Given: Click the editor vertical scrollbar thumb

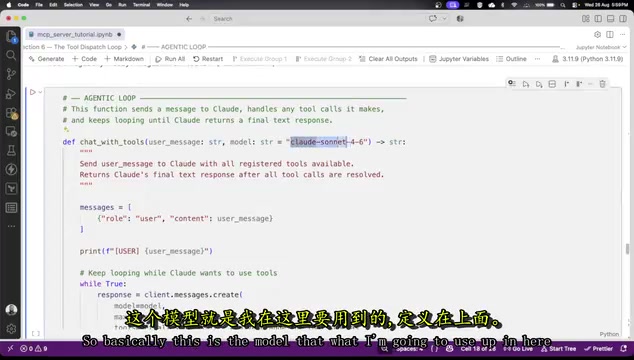Looking at the screenshot, I should (x=627, y=248).
